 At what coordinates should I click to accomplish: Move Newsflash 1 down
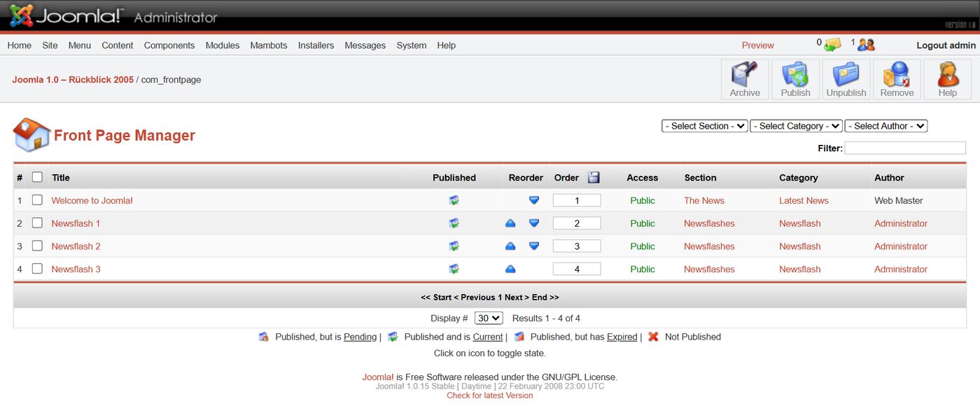(534, 223)
